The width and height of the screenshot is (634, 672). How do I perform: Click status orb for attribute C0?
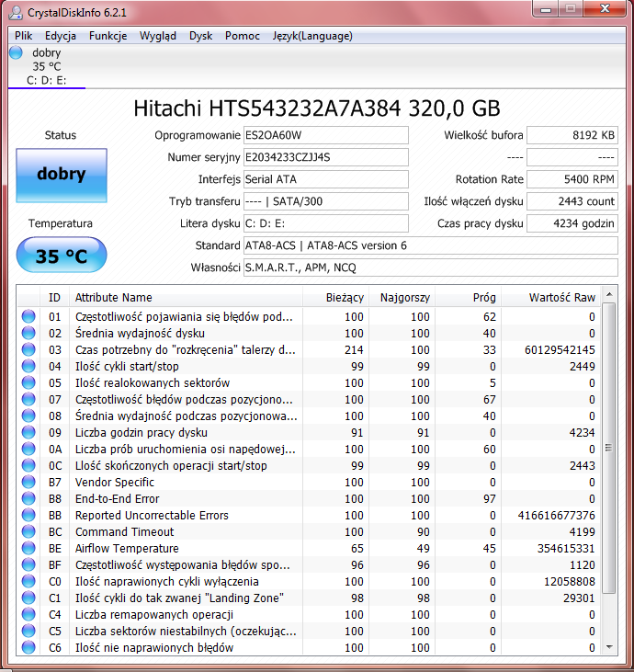[28, 582]
